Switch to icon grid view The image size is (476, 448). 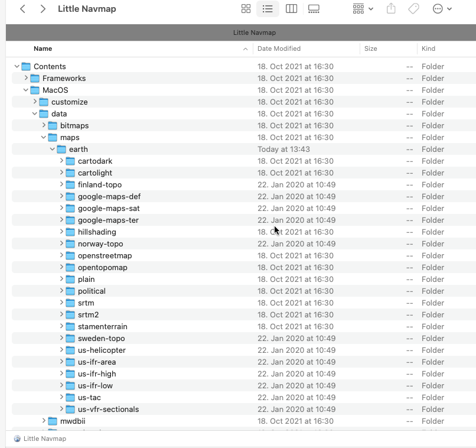[246, 9]
